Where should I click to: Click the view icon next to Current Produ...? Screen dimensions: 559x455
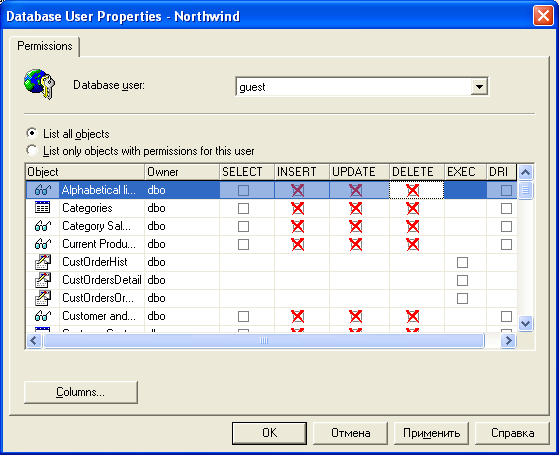tap(43, 244)
